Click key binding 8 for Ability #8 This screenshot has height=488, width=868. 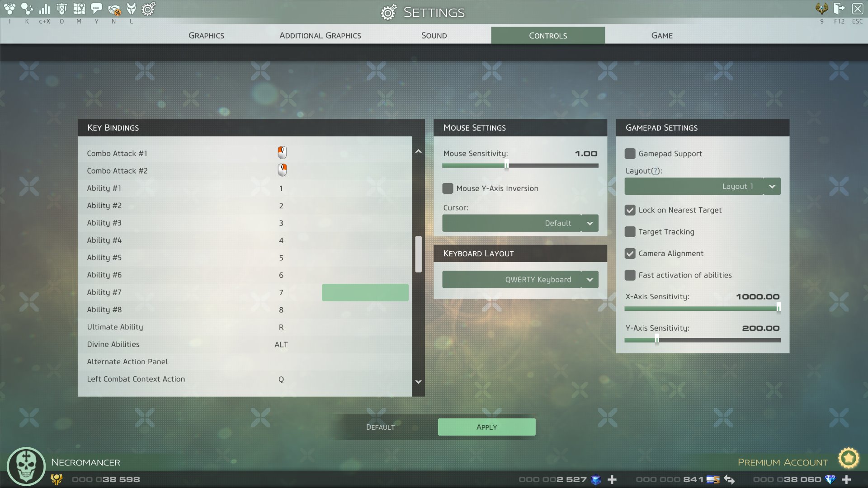pos(281,310)
